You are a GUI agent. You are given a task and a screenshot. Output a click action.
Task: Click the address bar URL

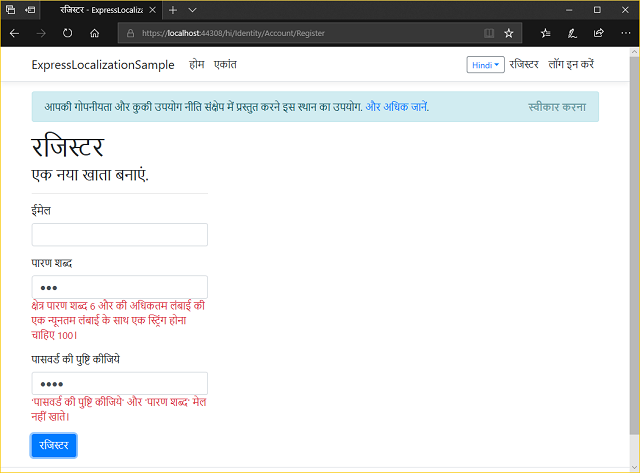233,33
